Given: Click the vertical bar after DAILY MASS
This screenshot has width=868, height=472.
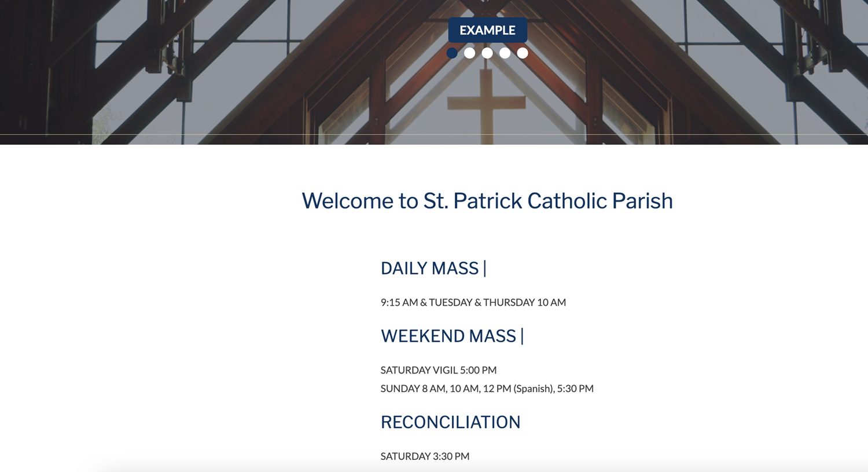Looking at the screenshot, I should pos(485,268).
